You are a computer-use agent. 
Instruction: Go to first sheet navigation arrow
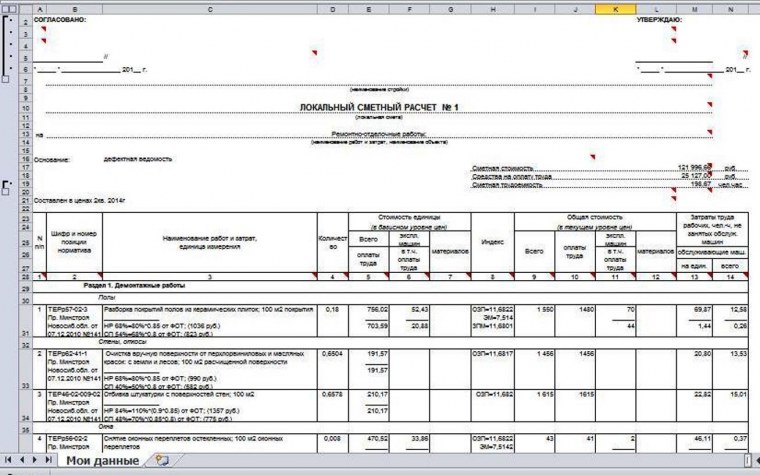pos(10,460)
